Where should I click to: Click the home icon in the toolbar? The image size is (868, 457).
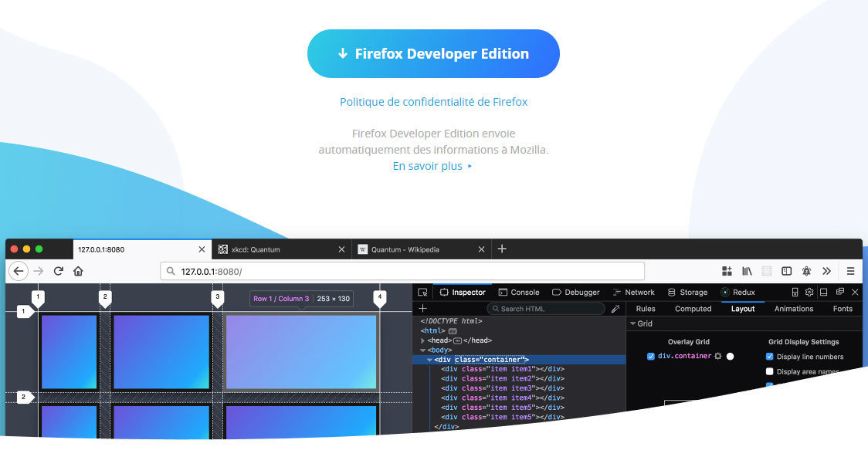(x=78, y=271)
